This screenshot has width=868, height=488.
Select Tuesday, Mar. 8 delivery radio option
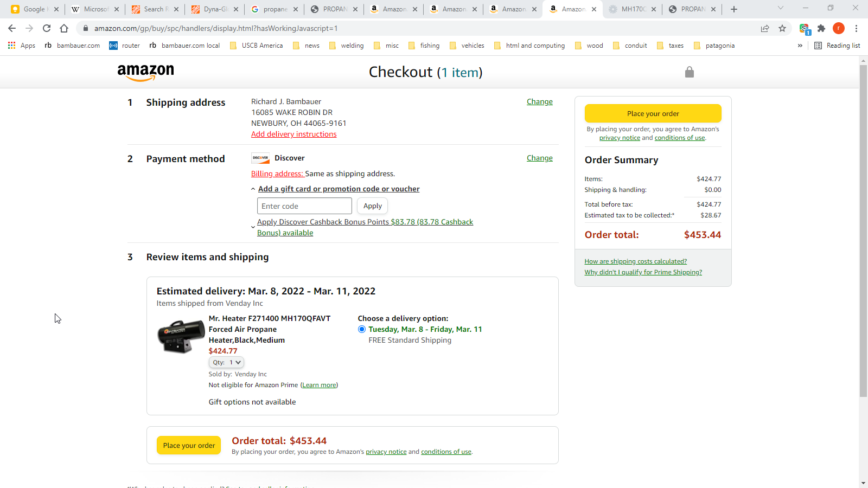pyautogui.click(x=362, y=329)
